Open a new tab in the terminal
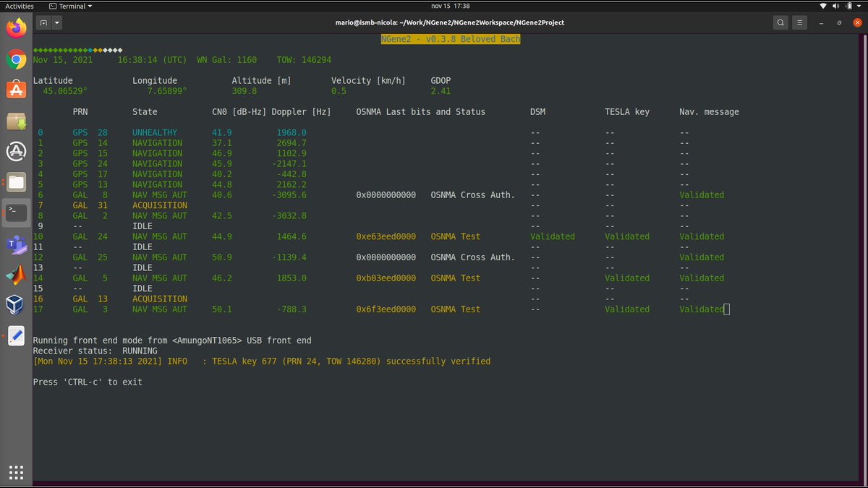This screenshot has height=488, width=868. point(43,22)
